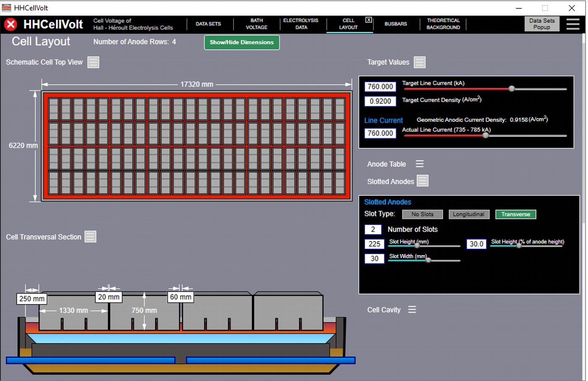The image size is (588, 381).
Task: Open the Data Sets Popup button
Action: pos(542,24)
